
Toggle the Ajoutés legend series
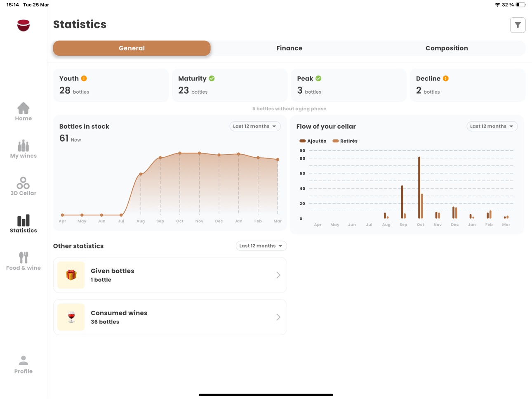click(313, 141)
